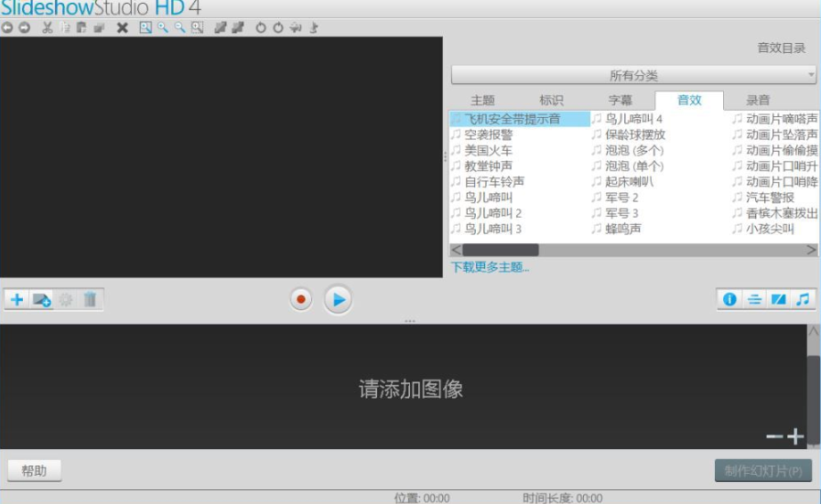This screenshot has height=504, width=821.
Task: Click the zoom-to-fit icon in toolbar
Action: click(x=146, y=27)
